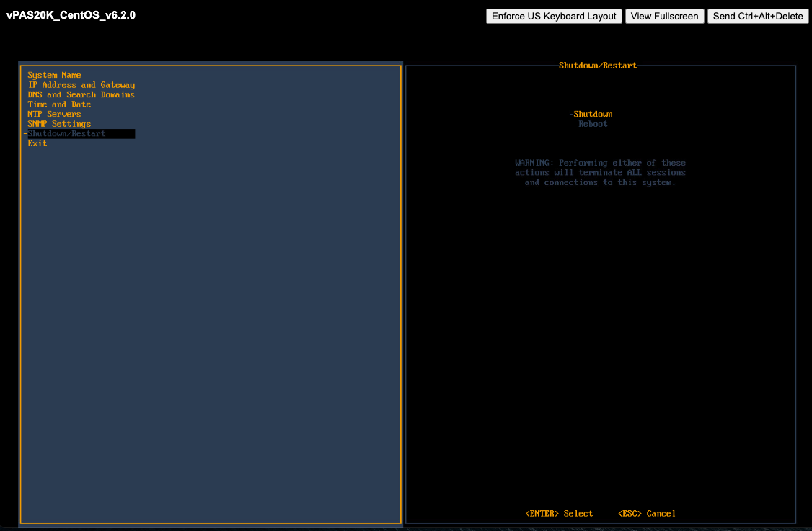Image resolution: width=812 pixels, height=531 pixels.
Task: Click the Enforce US Keyboard Layout button
Action: coord(554,16)
